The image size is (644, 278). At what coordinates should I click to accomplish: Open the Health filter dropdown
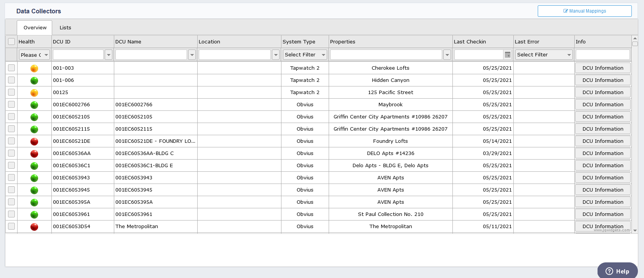(34, 55)
